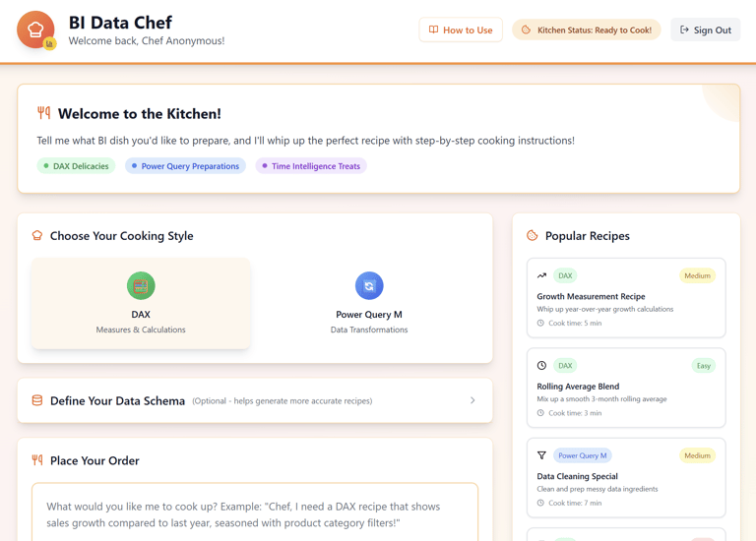Click the chef hat logo icon
The height and width of the screenshot is (541, 756).
tap(35, 30)
